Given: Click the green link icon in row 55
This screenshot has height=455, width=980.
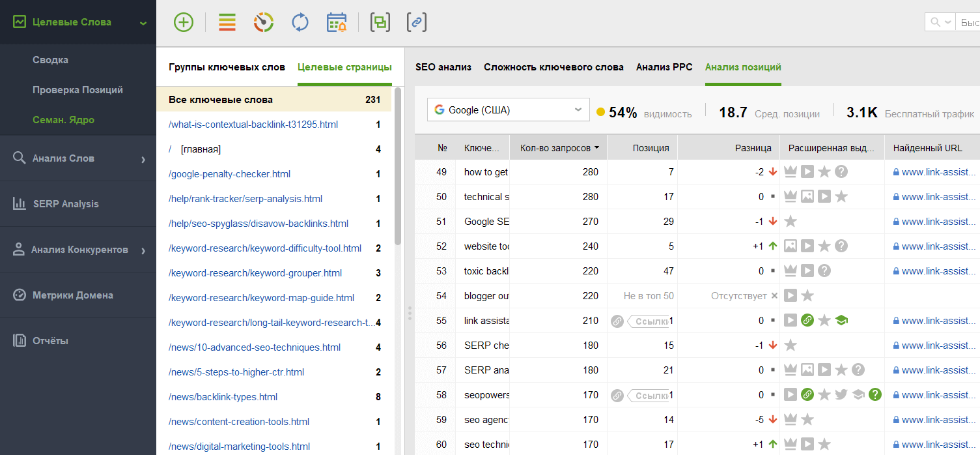Looking at the screenshot, I should coord(807,321).
